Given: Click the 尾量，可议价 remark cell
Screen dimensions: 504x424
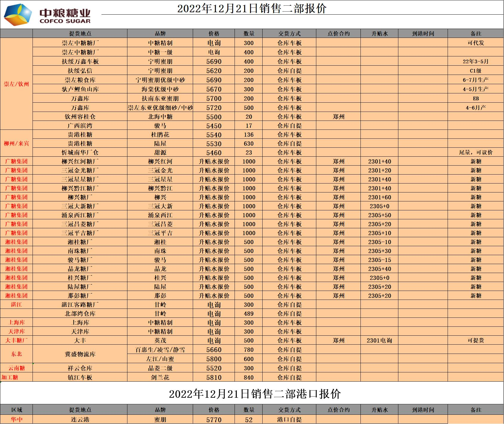Looking at the screenshot, I should click(475, 152).
